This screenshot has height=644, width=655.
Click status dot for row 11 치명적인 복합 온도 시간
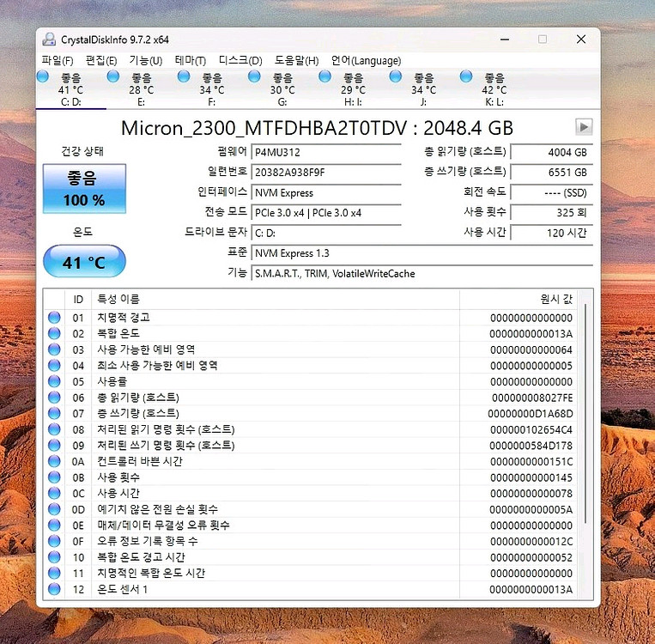coord(54,573)
